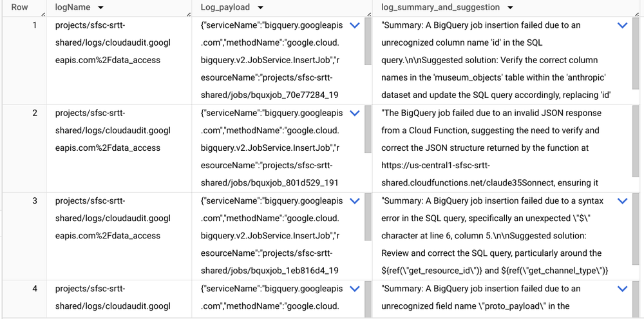644x319 pixels.
Task: Click the logName column resize handle
Action: 189,14
